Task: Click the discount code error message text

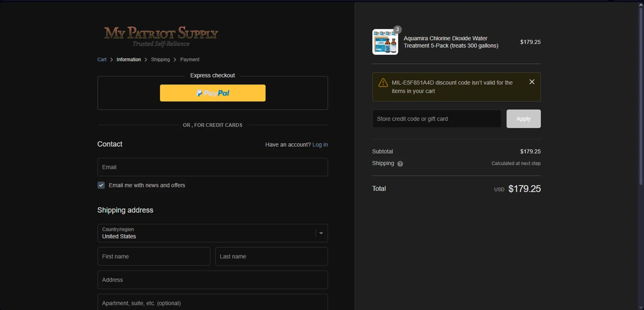Action: (x=452, y=87)
